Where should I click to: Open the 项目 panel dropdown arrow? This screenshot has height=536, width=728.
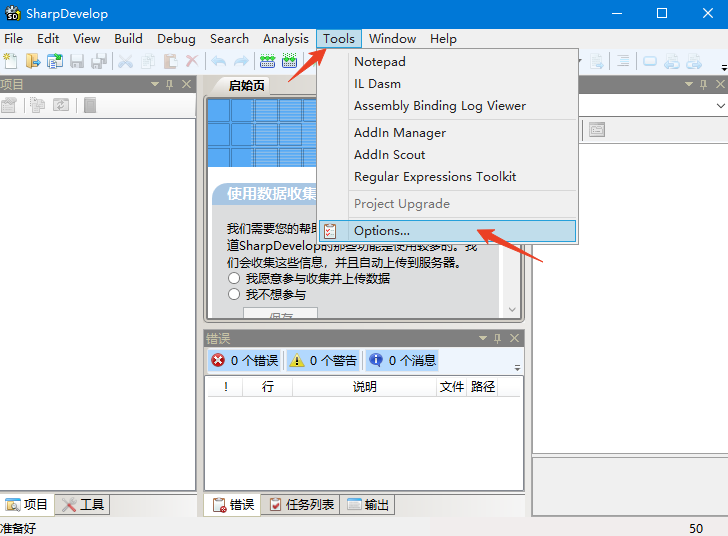(x=155, y=84)
